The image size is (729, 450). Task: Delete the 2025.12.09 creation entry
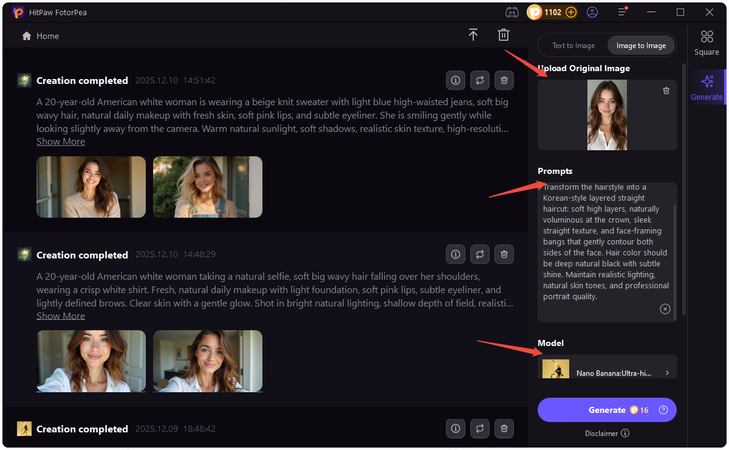coord(504,428)
